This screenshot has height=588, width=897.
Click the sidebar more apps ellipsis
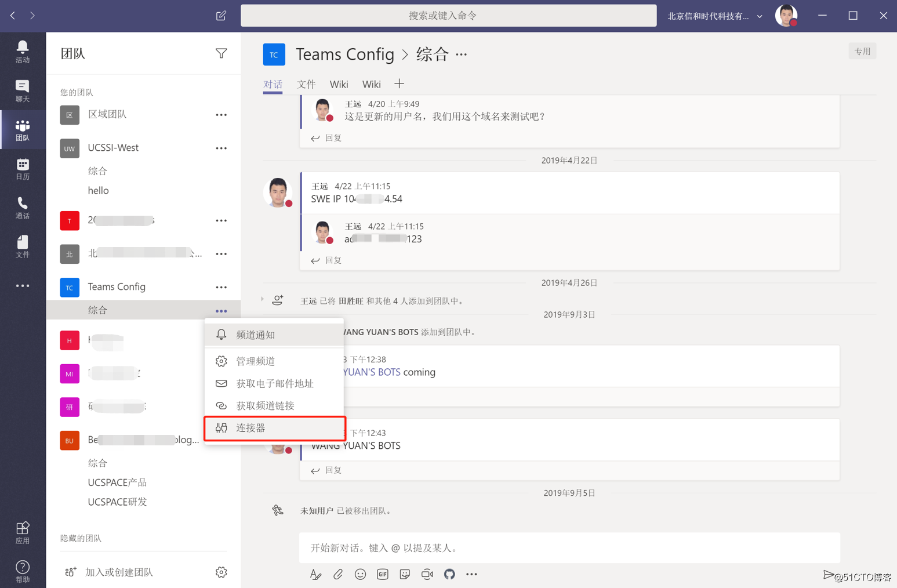(23, 286)
